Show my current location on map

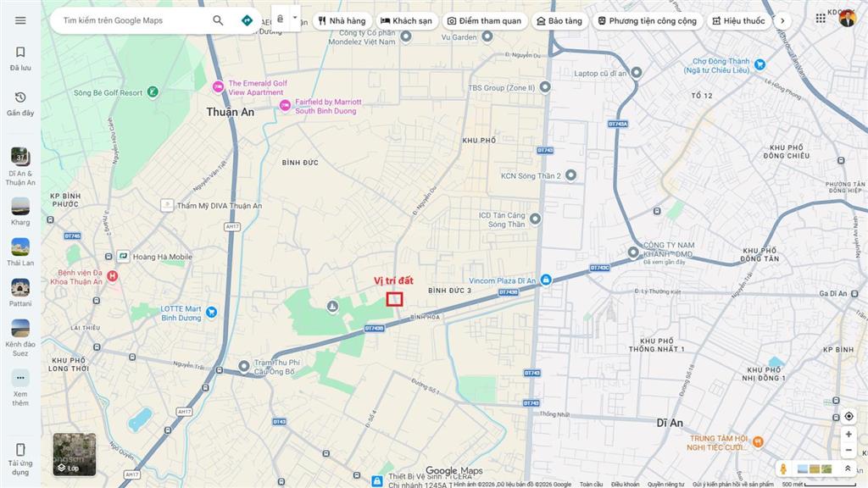point(849,416)
